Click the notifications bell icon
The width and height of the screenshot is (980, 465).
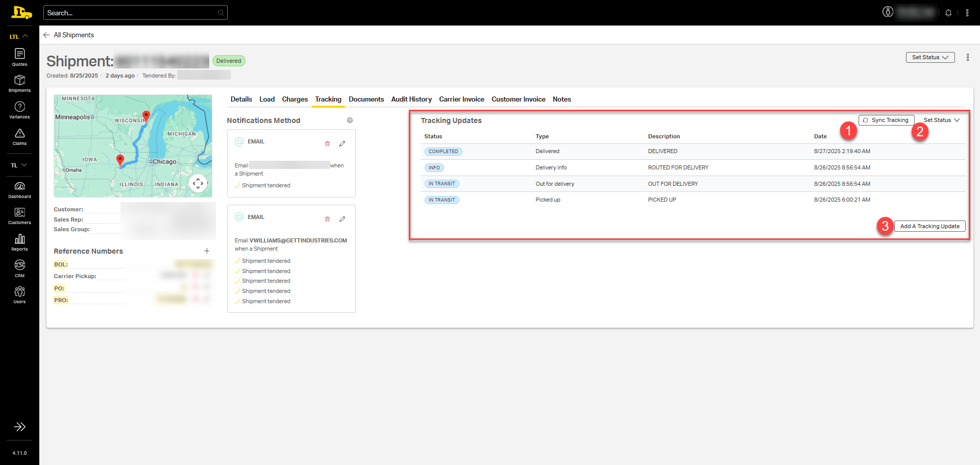point(948,13)
